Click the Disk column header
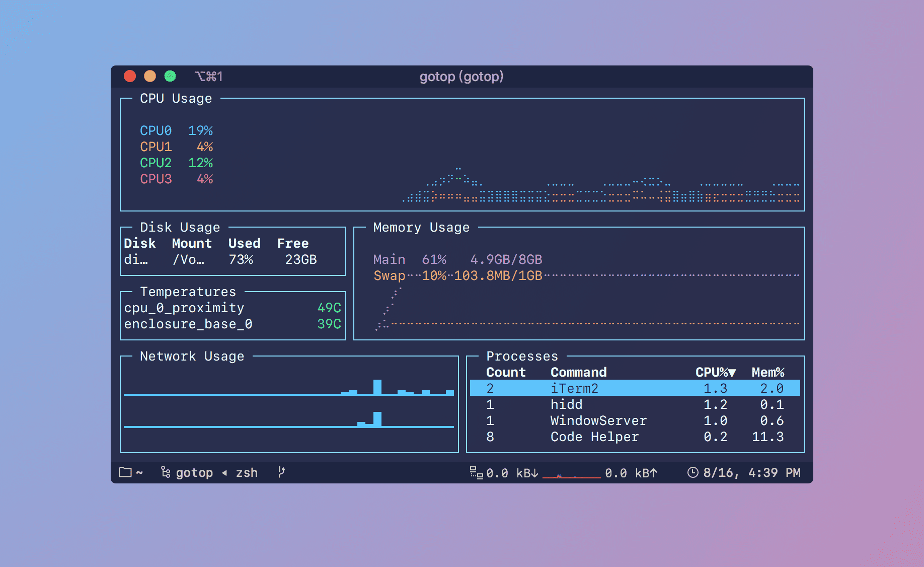Viewport: 924px width, 567px height. click(140, 243)
